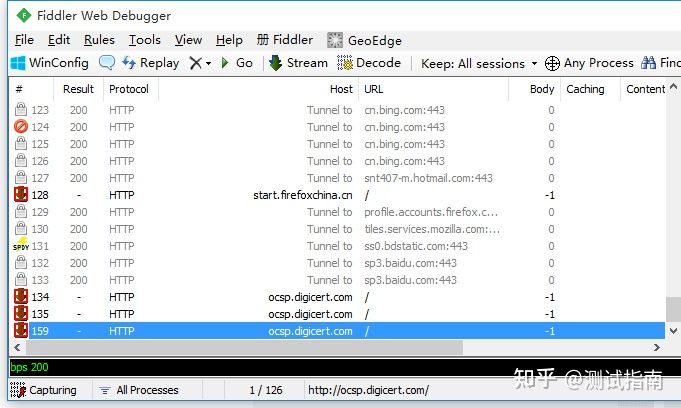Viewport: 681px width, 408px height.
Task: Open the Tools menu
Action: coord(145,40)
